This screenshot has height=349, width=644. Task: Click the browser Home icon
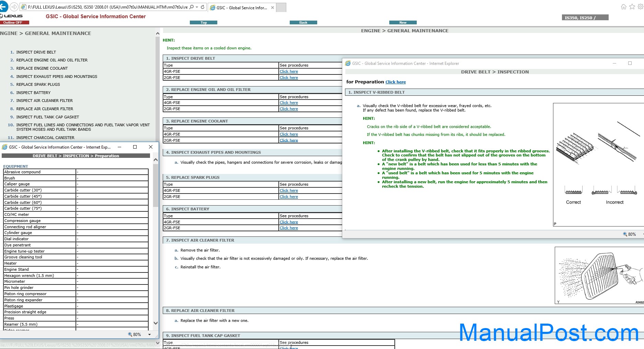(624, 7)
